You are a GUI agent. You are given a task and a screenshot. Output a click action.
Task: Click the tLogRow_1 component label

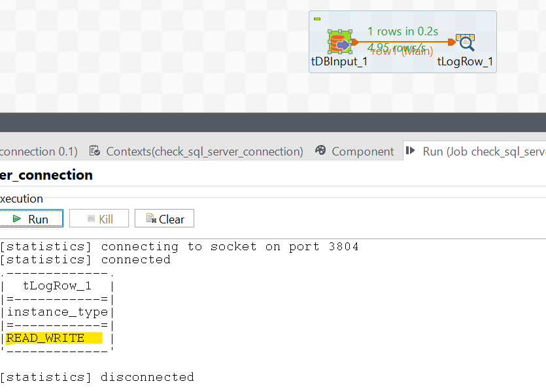tap(466, 63)
